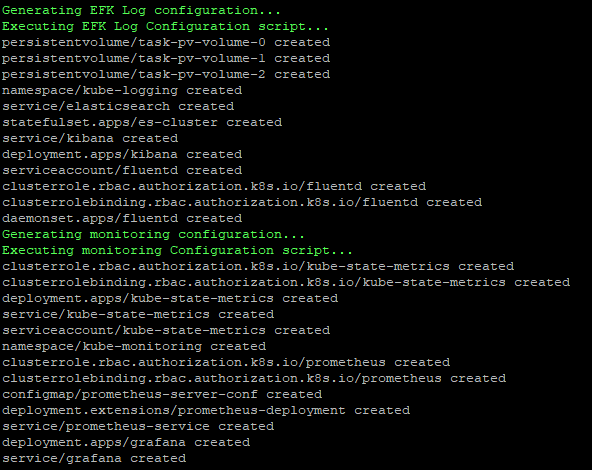The height and width of the screenshot is (470, 592).
Task: Click the namespace/kube-logging created line
Action: point(122,91)
